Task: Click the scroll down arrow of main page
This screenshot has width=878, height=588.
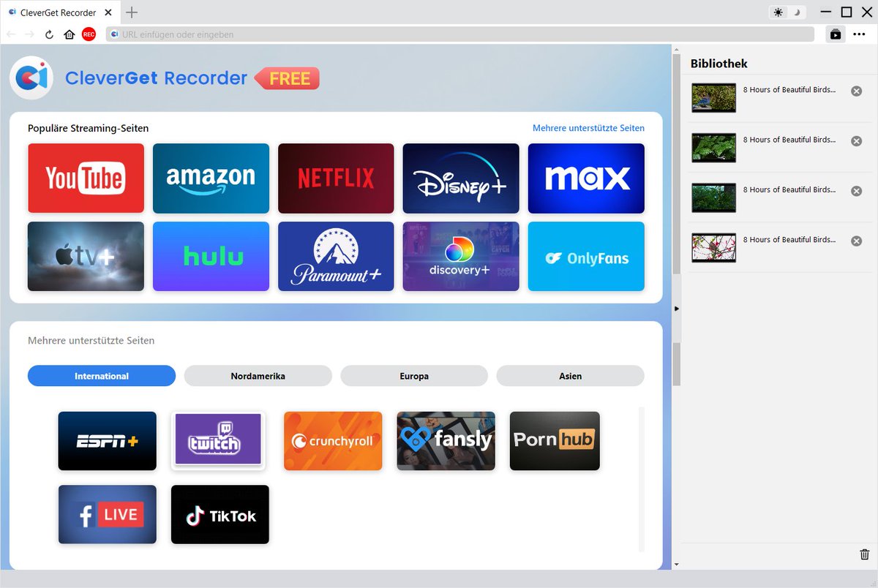Action: click(677, 565)
